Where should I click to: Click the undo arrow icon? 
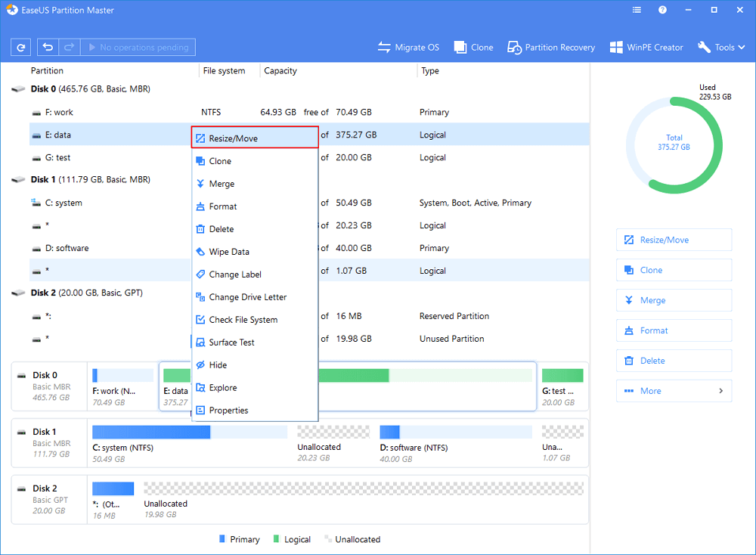pyautogui.click(x=48, y=47)
